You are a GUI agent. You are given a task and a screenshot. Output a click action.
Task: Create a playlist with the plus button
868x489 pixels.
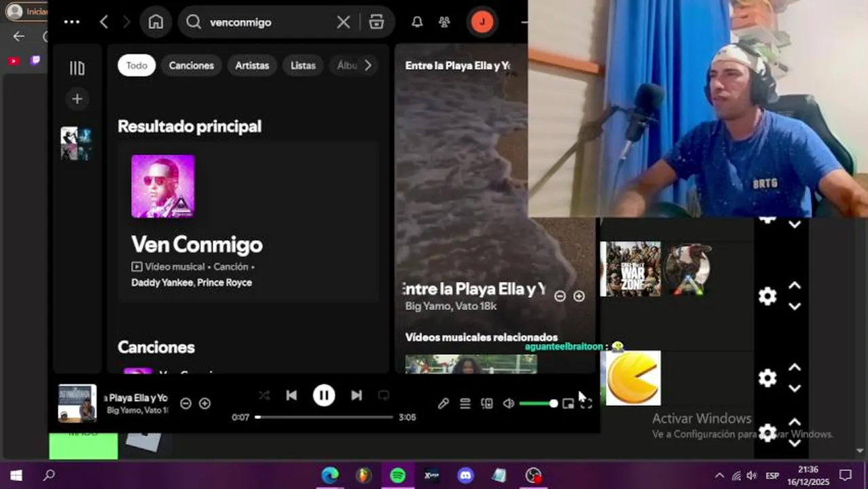77,99
